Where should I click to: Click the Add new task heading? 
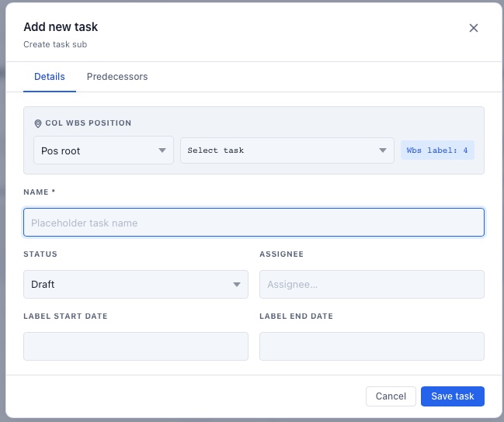click(61, 27)
